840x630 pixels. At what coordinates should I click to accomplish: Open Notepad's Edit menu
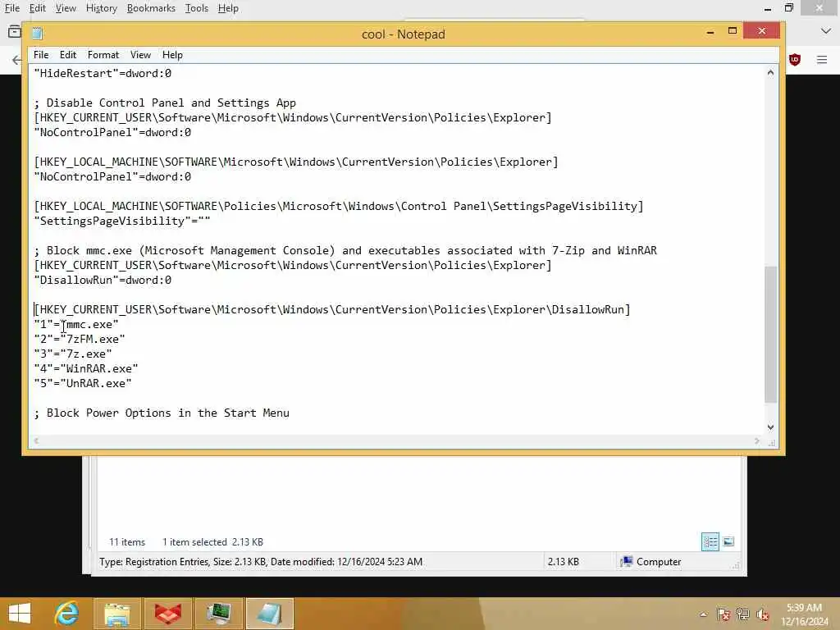tap(67, 55)
